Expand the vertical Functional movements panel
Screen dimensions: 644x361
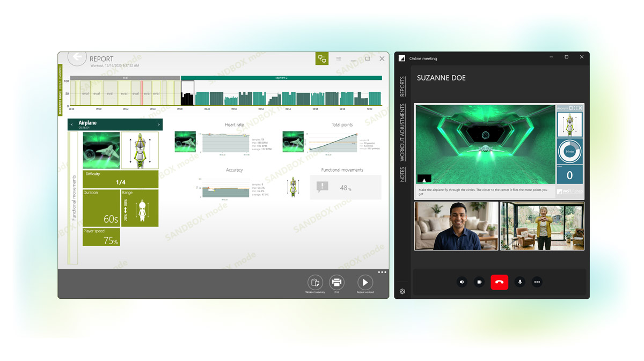(x=74, y=198)
